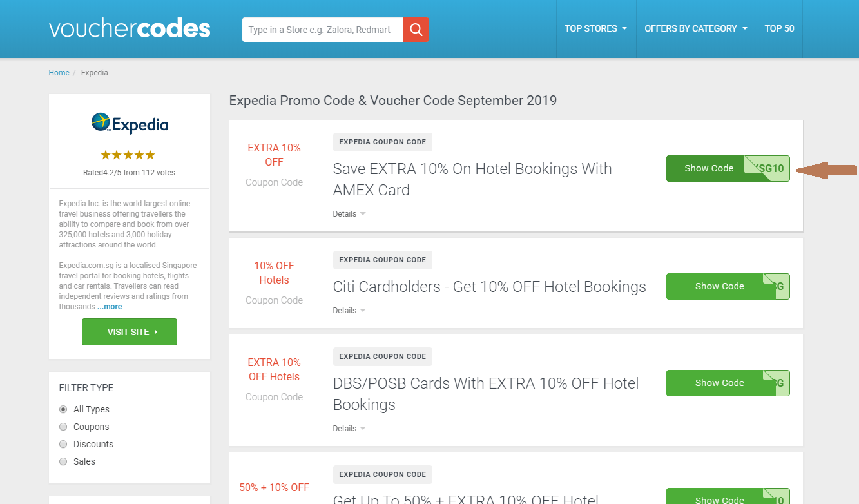Click the vouchercodes site logo

pyautogui.click(x=129, y=28)
